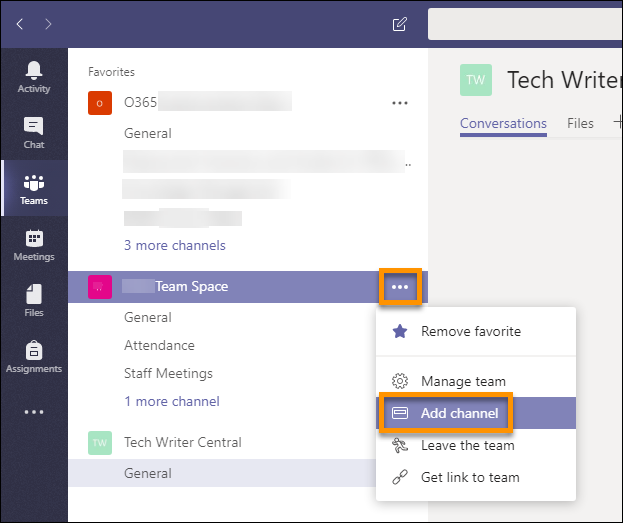Image resolution: width=623 pixels, height=523 pixels.
Task: Open Chat in sidebar
Action: point(34,132)
